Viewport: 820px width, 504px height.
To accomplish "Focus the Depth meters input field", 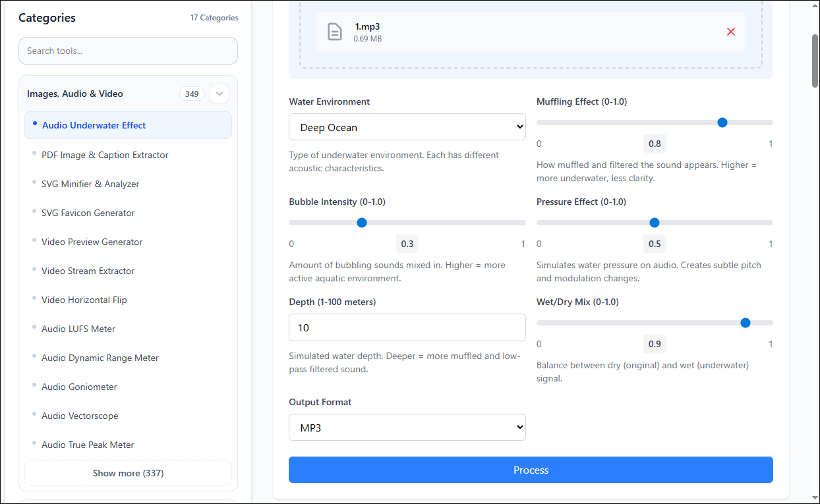I will 407,327.
